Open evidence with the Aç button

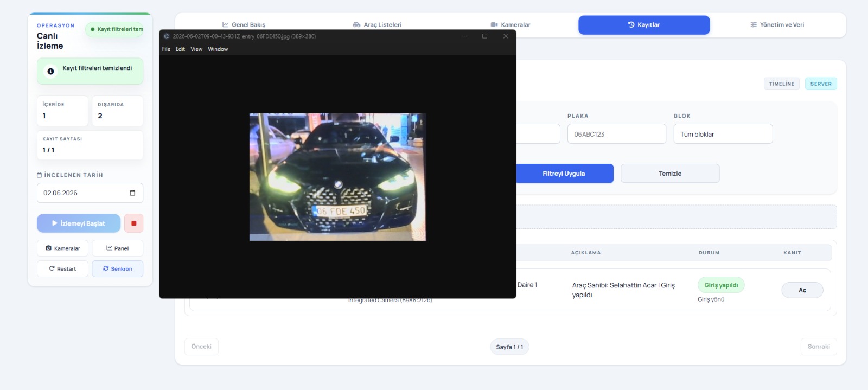(802, 290)
